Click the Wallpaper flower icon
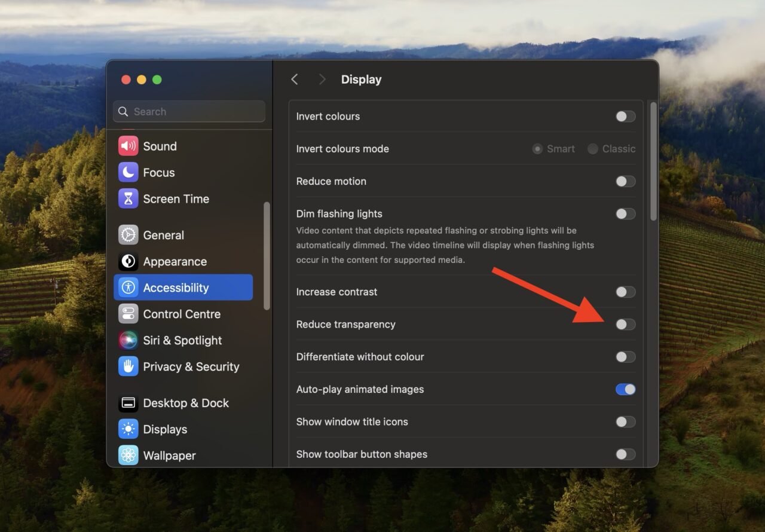This screenshot has width=765, height=532. pos(128,455)
